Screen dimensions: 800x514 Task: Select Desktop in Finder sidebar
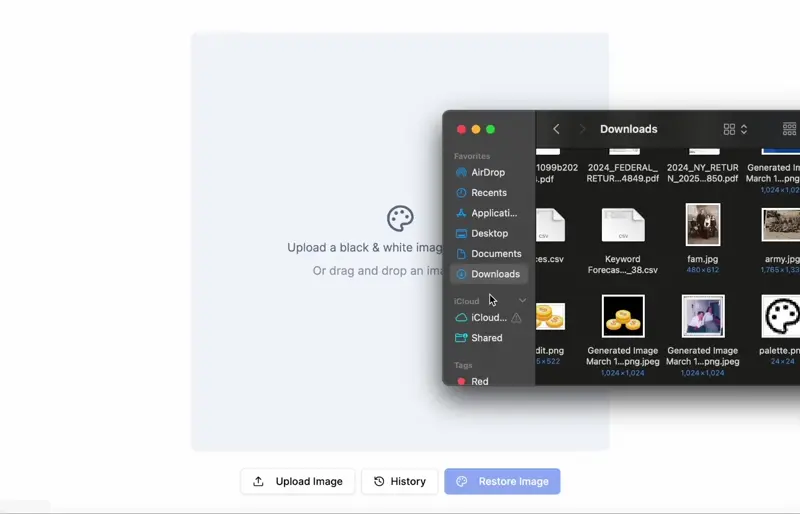[x=489, y=233]
